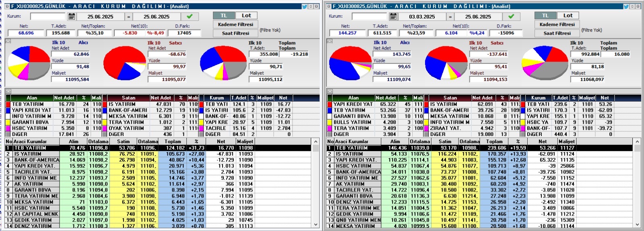Click the Ilk 10 Alıcı pie chart in the 25.06.2025-start window

click(29, 63)
